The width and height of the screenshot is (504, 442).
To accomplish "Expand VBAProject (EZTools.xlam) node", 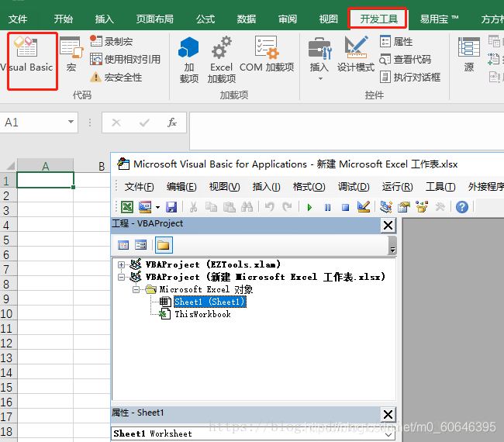I will coord(121,264).
